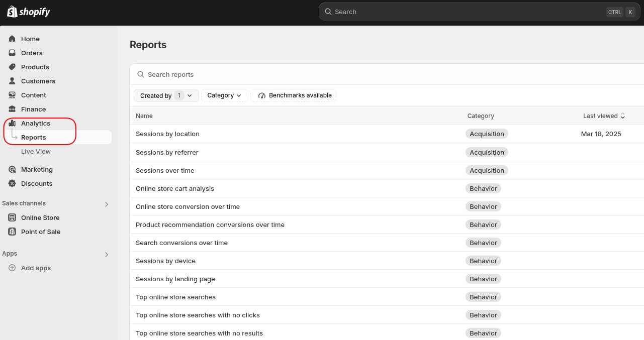The image size is (644, 340).
Task: Toggle the Benchmarks available filter
Action: [294, 95]
